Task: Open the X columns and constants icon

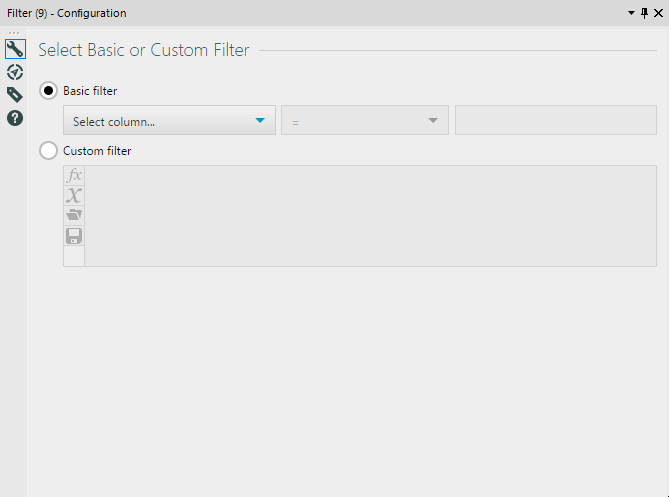Action: tap(74, 195)
